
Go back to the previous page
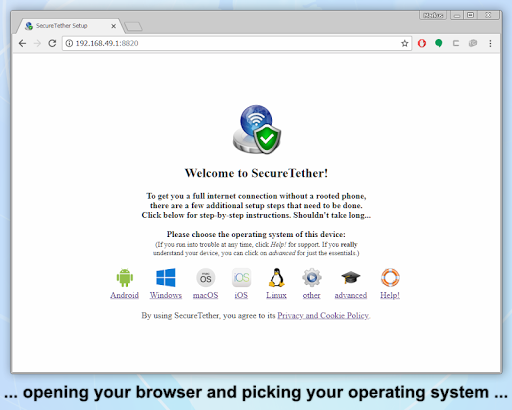point(22,43)
